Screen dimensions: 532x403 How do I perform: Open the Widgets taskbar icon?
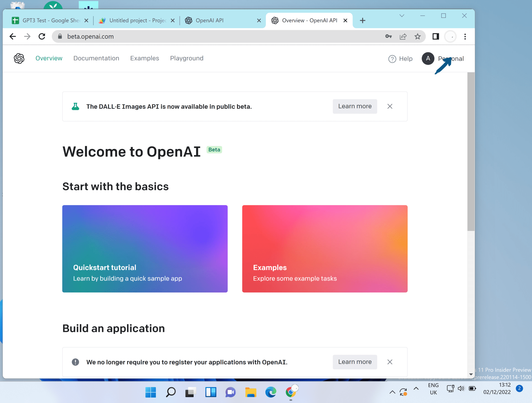[x=211, y=392]
